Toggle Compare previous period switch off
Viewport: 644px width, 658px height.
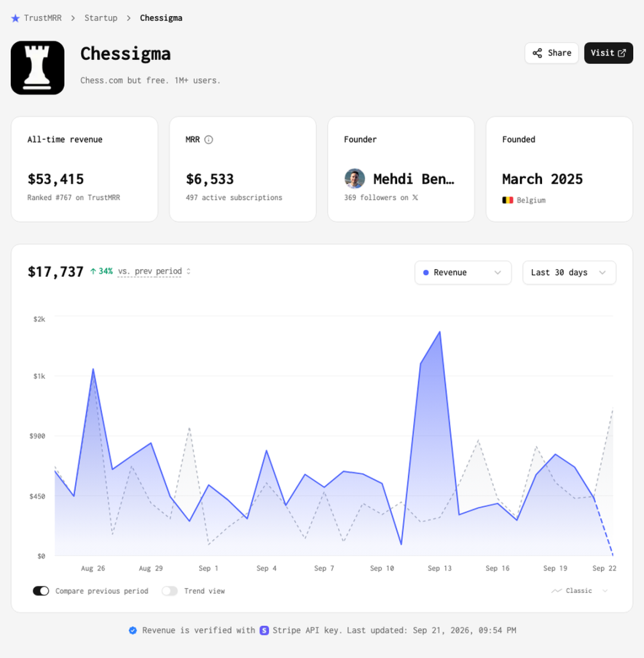click(41, 591)
